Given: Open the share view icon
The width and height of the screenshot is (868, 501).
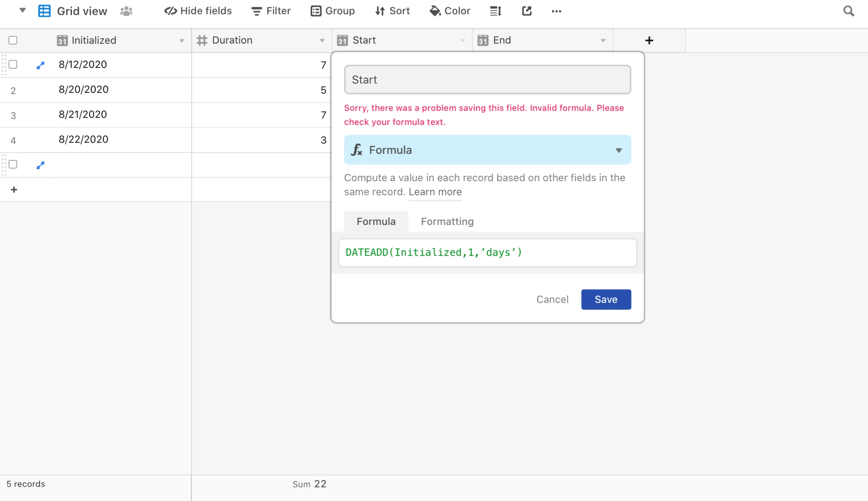Looking at the screenshot, I should coord(526,11).
